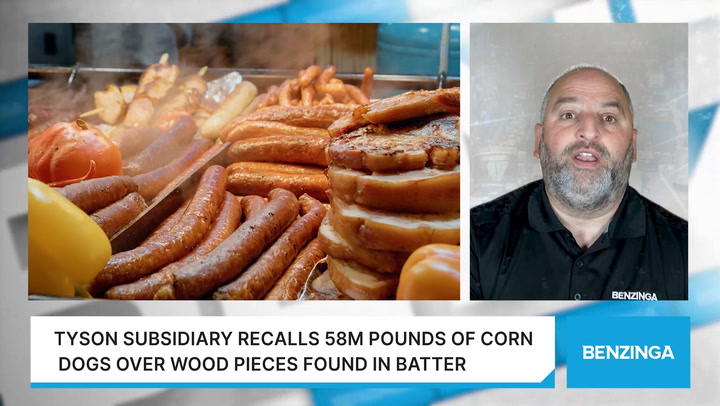Click the orange bell pepper in photo

tap(428, 272)
